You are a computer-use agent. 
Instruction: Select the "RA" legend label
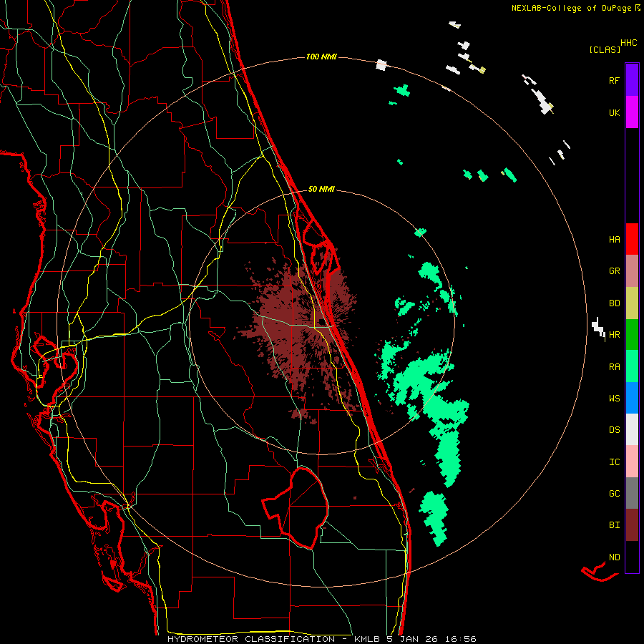click(614, 367)
